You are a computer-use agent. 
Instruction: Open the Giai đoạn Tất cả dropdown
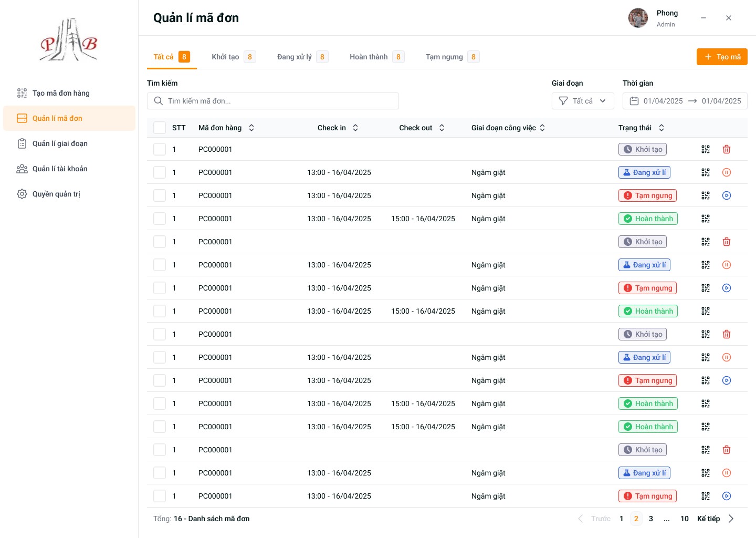(x=583, y=101)
